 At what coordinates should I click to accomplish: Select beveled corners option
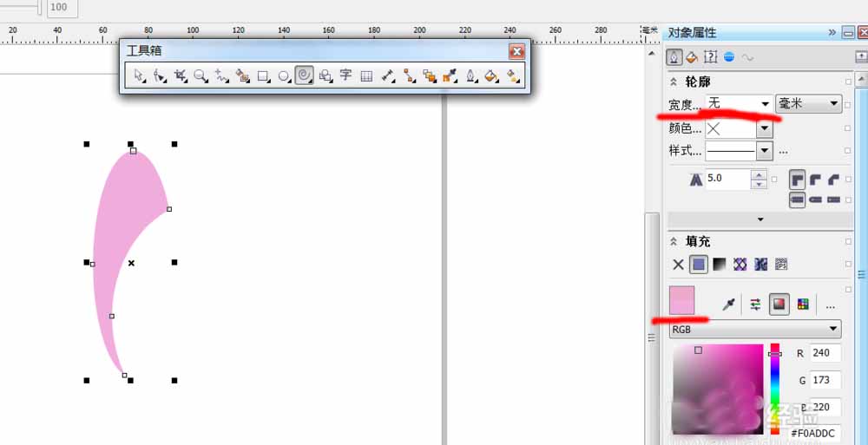[x=833, y=180]
